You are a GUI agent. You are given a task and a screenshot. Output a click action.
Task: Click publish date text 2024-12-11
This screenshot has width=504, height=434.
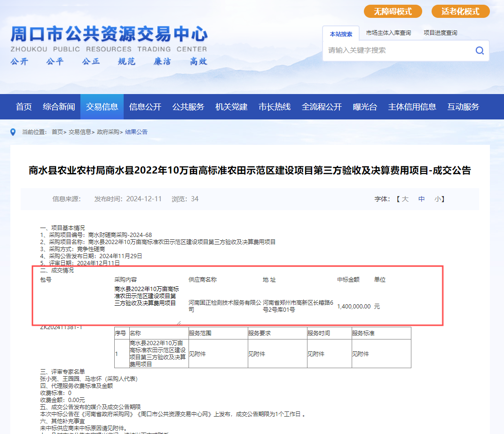coord(144,199)
